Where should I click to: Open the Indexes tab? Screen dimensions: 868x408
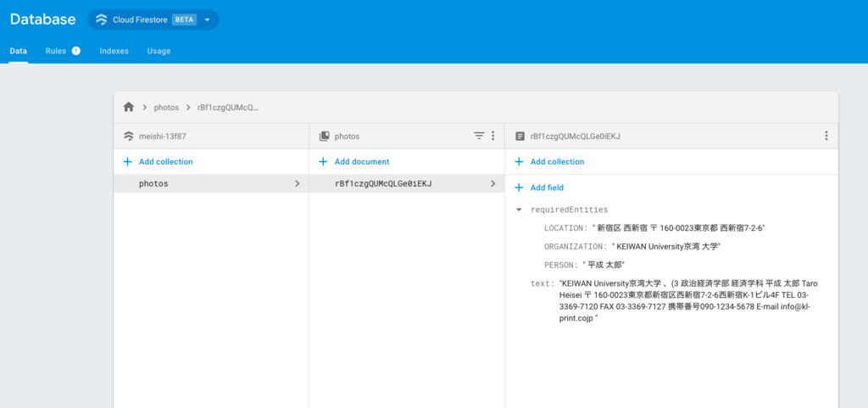click(x=114, y=51)
